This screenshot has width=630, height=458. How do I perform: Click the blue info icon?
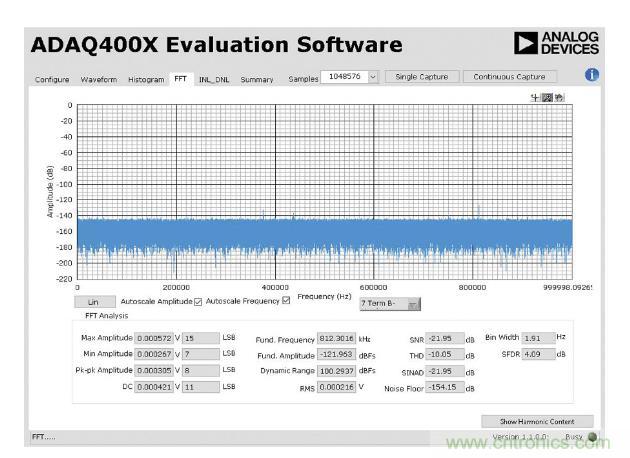[x=592, y=75]
